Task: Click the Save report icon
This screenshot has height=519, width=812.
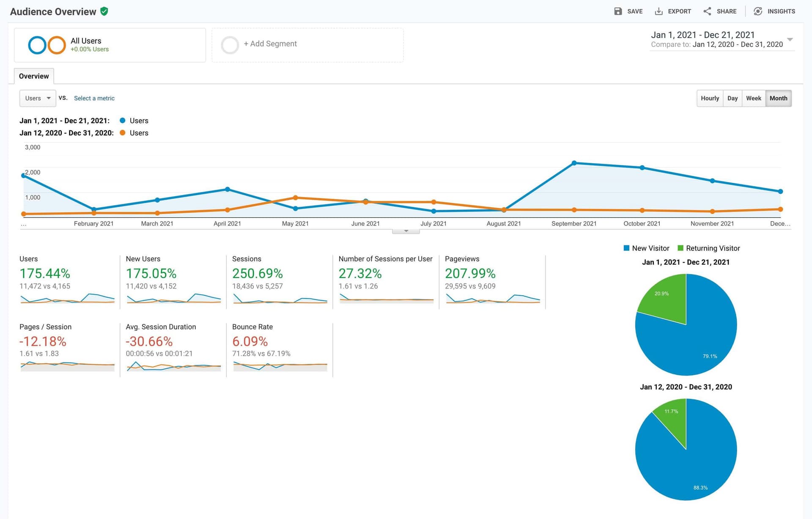Action: click(x=618, y=11)
